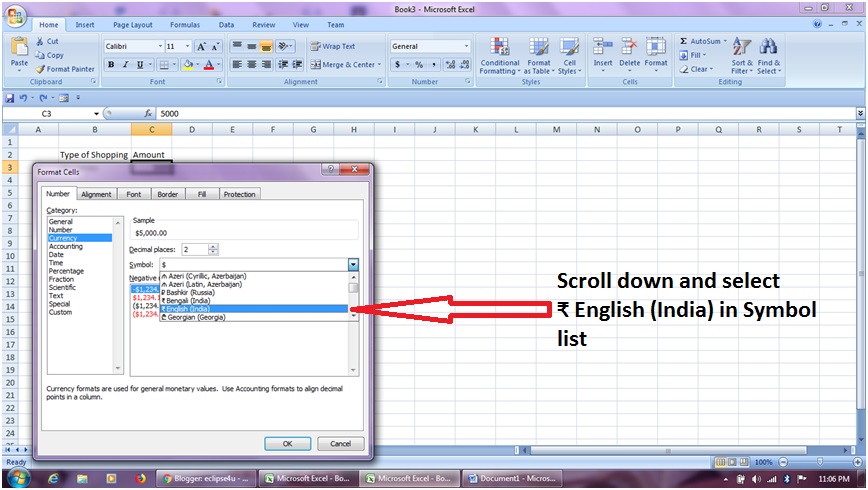Viewport: 868px width, 490px height.
Task: Toggle Underline formatting
Action: (140, 65)
